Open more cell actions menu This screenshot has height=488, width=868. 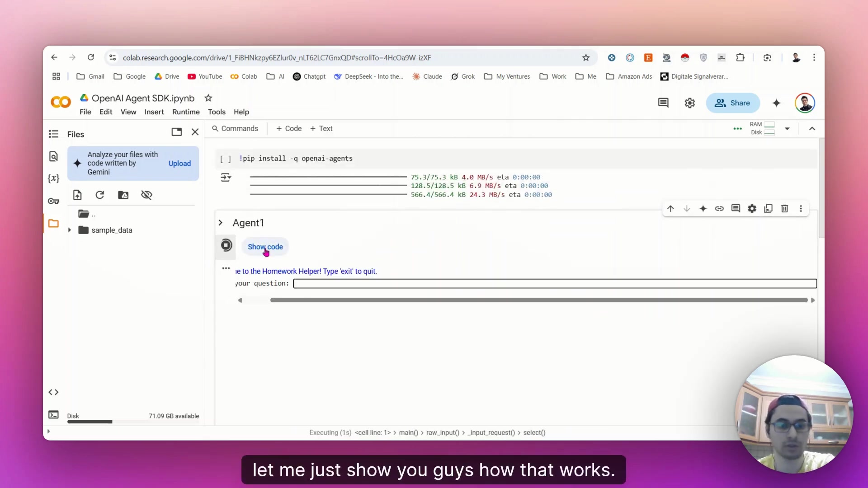pyautogui.click(x=801, y=209)
